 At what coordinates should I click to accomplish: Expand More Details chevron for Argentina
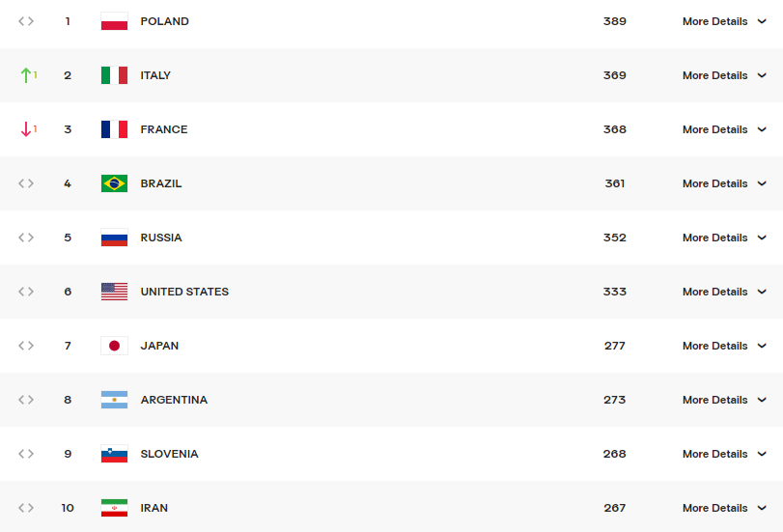coord(762,400)
